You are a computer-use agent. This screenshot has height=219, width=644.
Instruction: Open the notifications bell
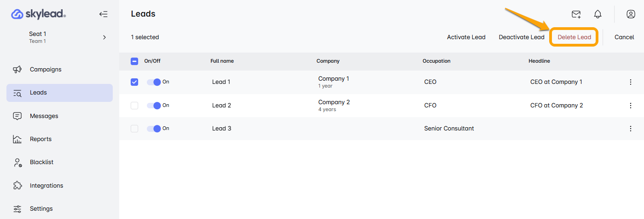[x=598, y=14]
